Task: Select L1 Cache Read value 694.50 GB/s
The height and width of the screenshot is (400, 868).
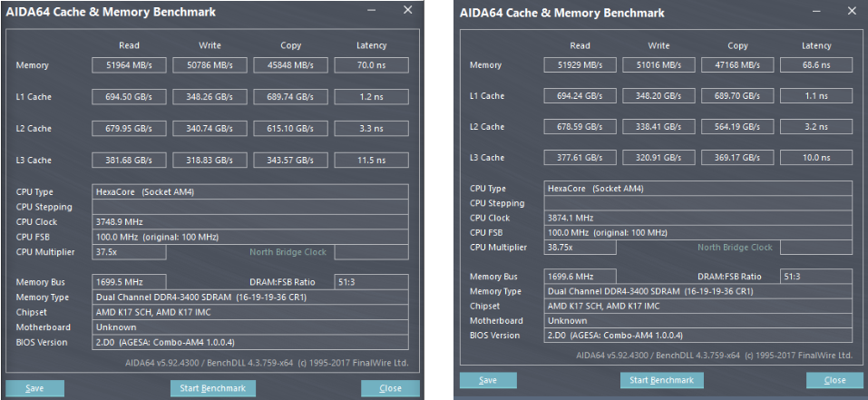Action: pos(129,97)
